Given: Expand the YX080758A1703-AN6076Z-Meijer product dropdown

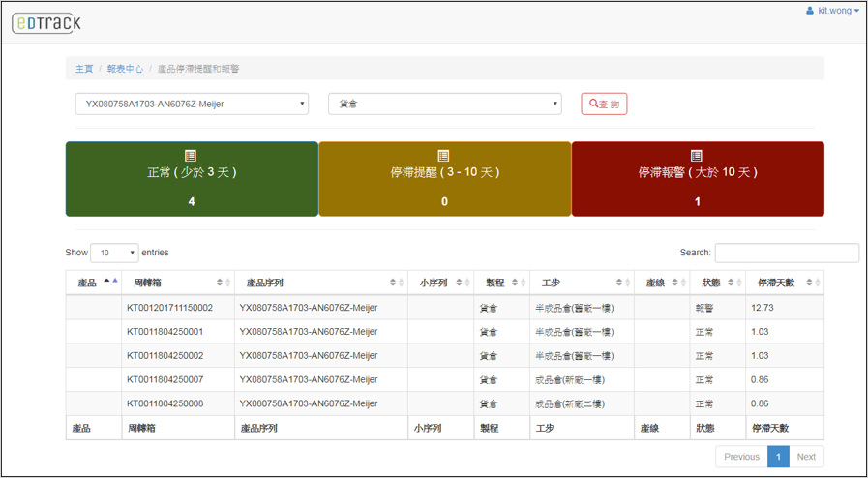Looking at the screenshot, I should 192,104.
